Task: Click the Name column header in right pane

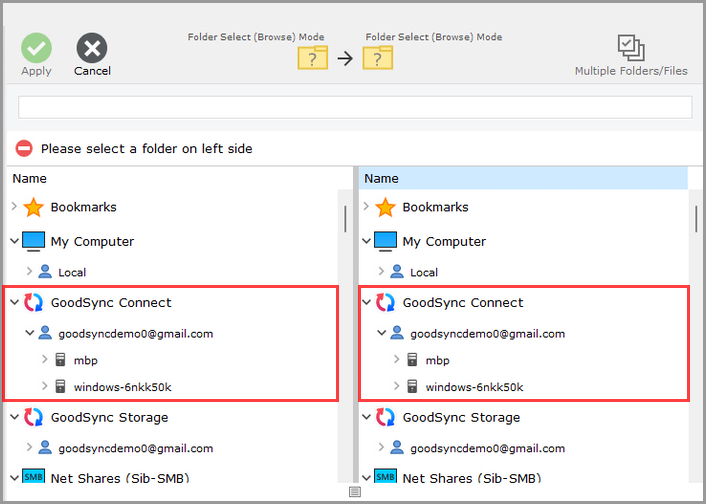Action: pyautogui.click(x=381, y=178)
